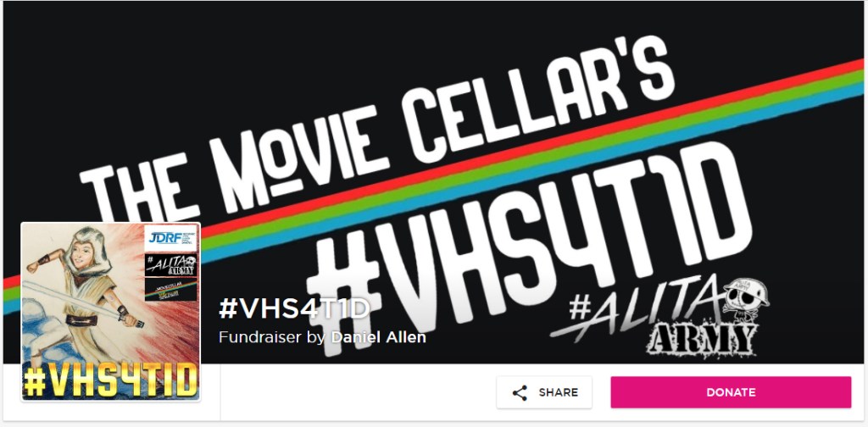The width and height of the screenshot is (868, 427).
Task: Open sharing options via SHARE label
Action: click(559, 393)
